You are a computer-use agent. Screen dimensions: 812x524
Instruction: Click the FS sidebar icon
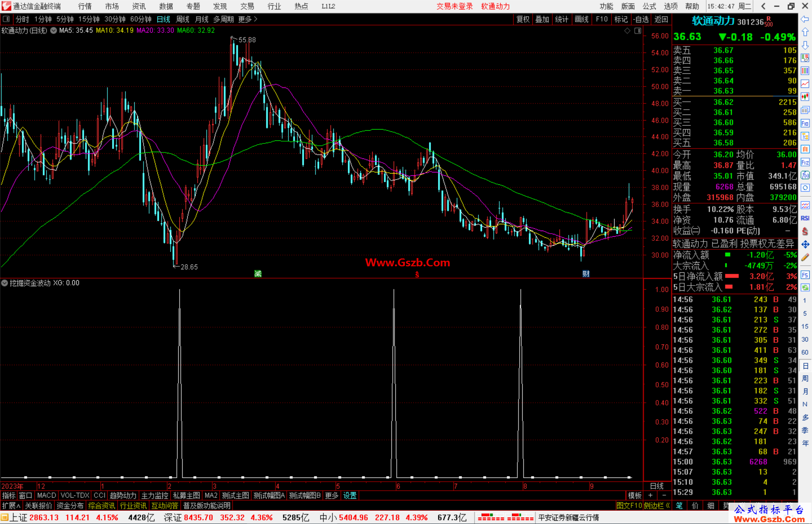[x=805, y=275]
